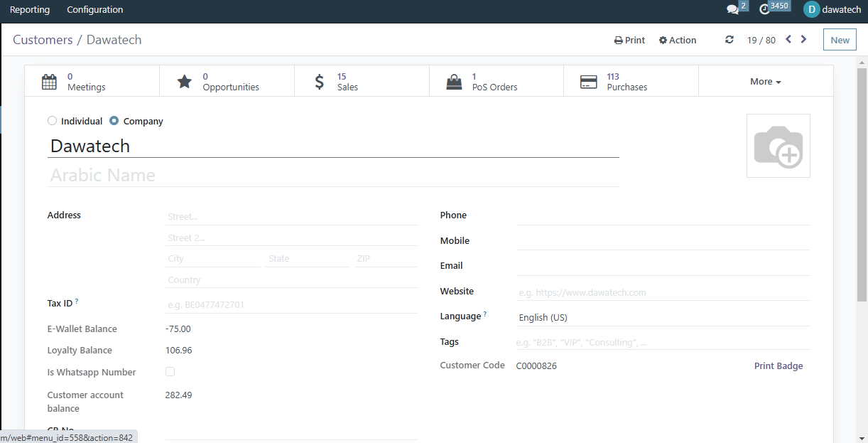Open the Tags selection field

coord(663,342)
